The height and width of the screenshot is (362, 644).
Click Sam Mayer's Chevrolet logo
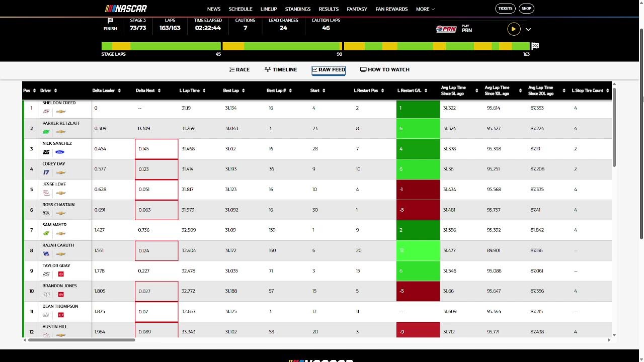pyautogui.click(x=61, y=233)
